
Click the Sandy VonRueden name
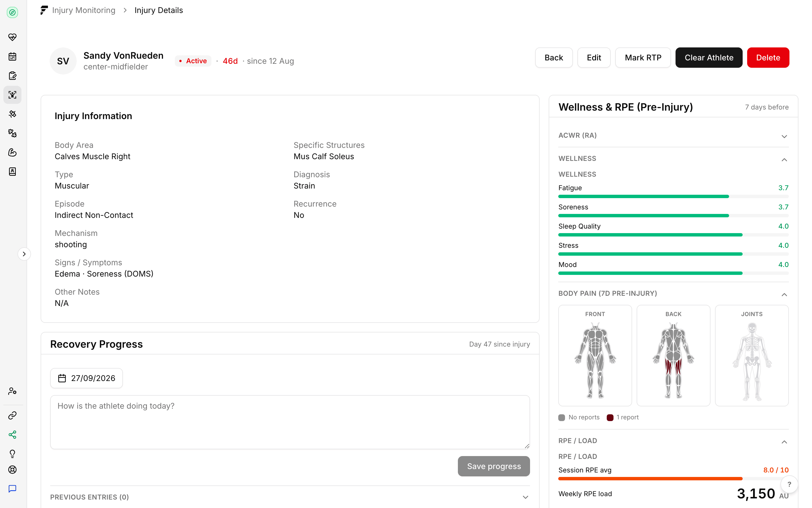pos(123,55)
